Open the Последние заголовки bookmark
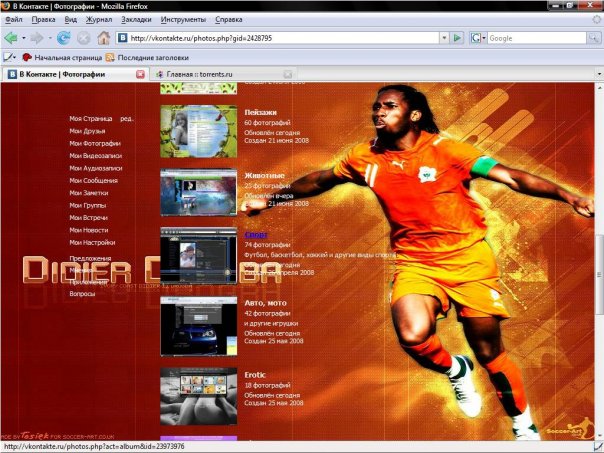 147,57
